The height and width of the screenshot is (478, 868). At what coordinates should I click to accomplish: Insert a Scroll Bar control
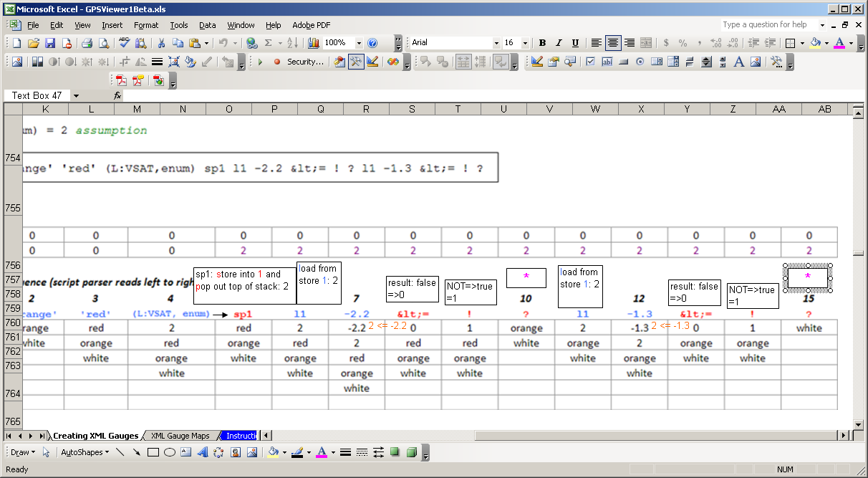tap(723, 62)
